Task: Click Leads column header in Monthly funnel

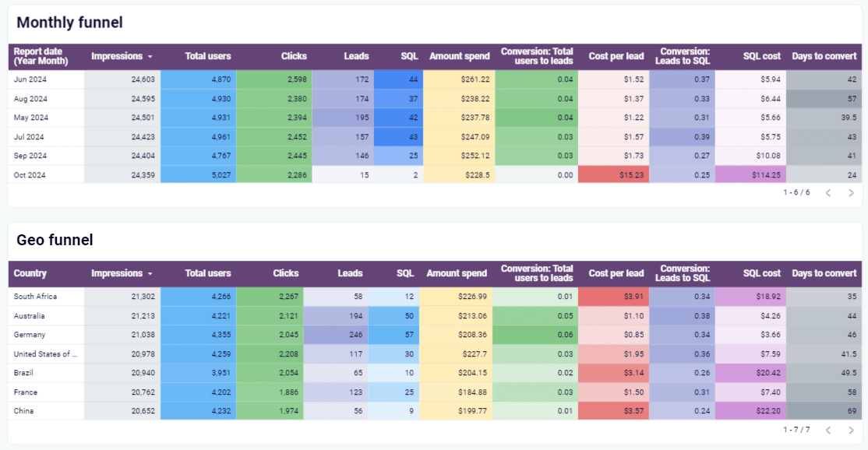Action: click(x=356, y=56)
